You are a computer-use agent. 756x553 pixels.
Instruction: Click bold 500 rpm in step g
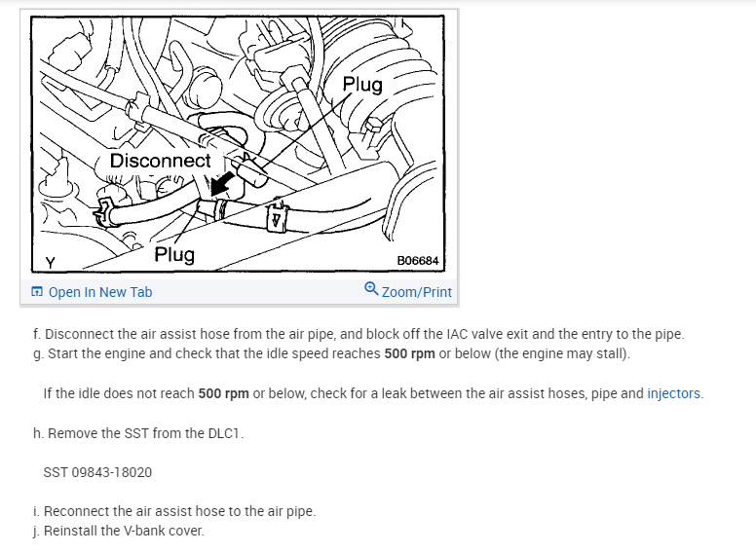(x=409, y=354)
